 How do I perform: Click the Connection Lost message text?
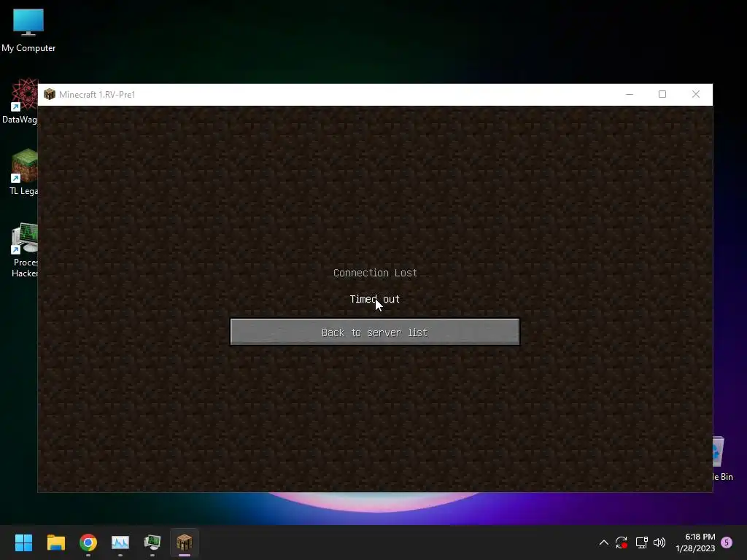click(375, 273)
